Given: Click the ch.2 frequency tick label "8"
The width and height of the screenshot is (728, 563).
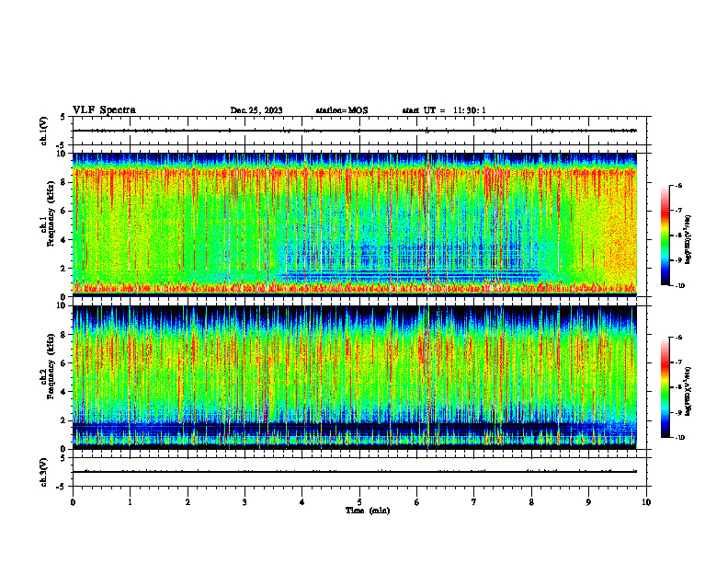Looking at the screenshot, I should click(x=65, y=335).
